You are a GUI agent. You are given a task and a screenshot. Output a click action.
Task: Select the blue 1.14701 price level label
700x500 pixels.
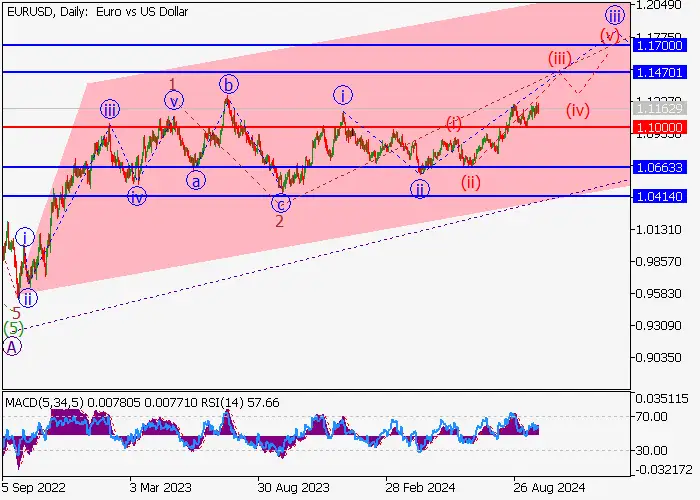(x=659, y=72)
